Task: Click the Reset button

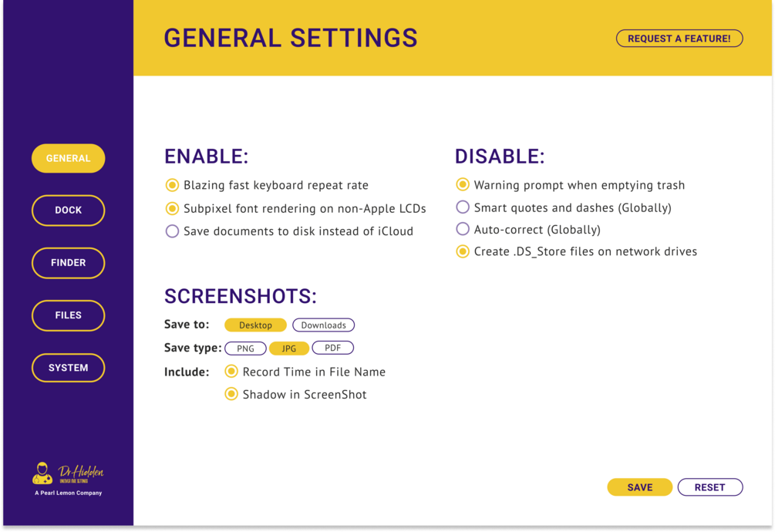Action: (x=709, y=487)
